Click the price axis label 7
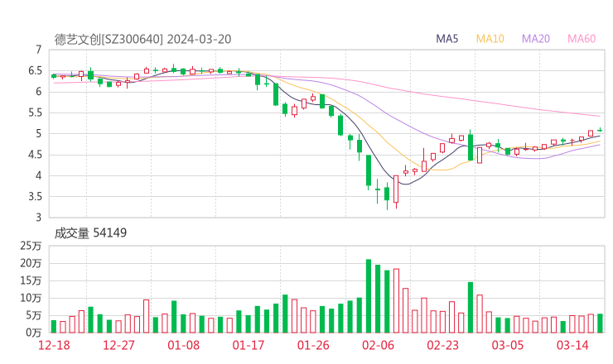Screen dimensions: 613x364 [x=38, y=50]
